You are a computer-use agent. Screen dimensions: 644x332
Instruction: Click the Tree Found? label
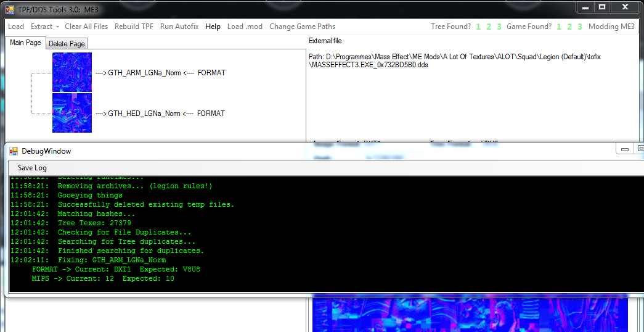450,27
